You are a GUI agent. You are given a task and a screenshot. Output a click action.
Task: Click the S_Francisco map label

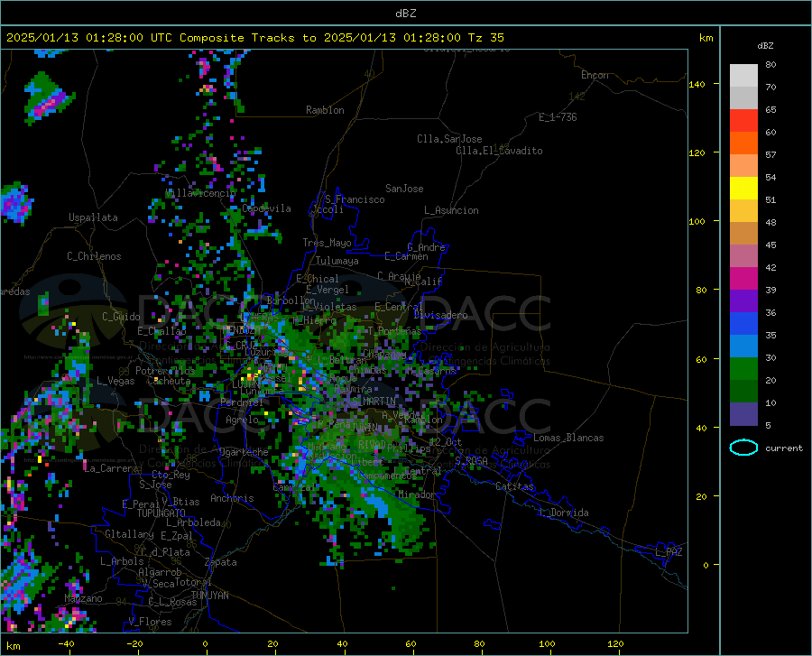tap(355, 199)
